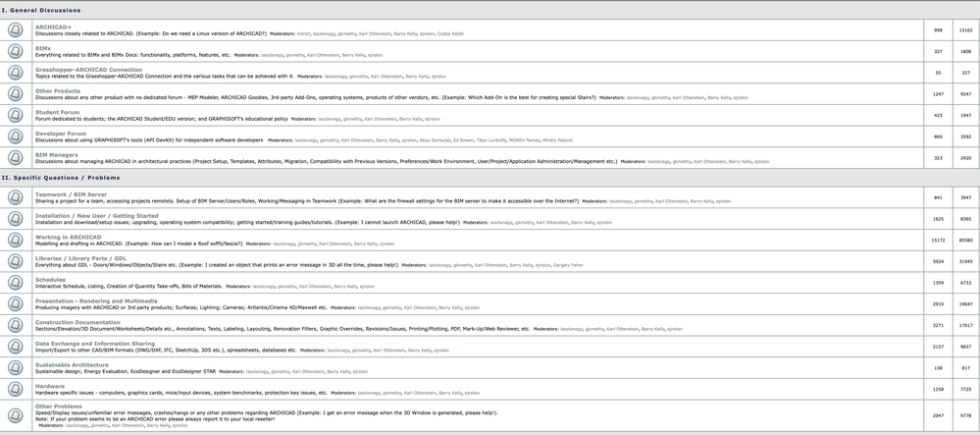Open the Hardware forum link

coord(50,386)
